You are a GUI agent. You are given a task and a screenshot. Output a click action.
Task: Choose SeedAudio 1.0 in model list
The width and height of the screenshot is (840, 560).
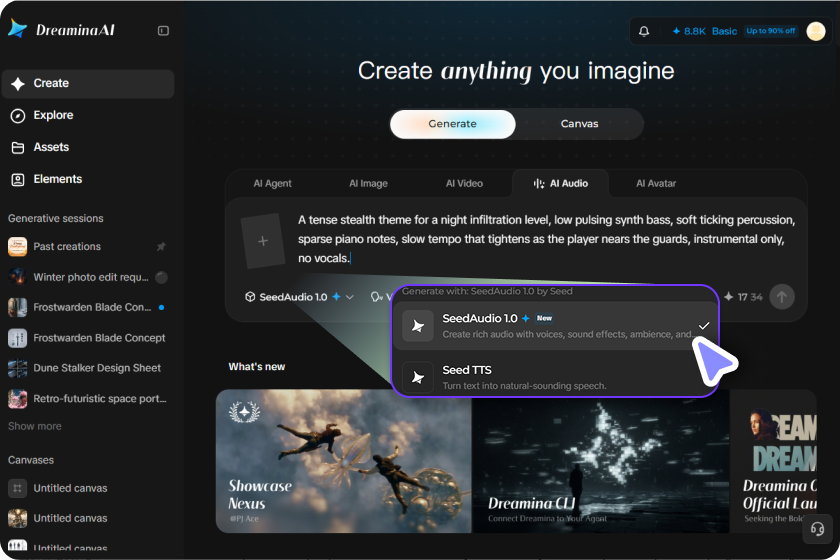(x=556, y=326)
